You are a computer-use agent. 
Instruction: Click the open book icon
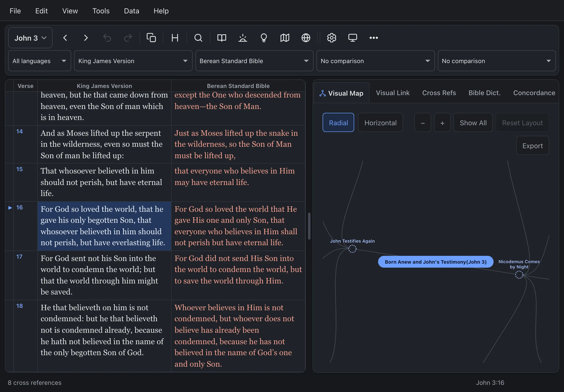click(x=222, y=38)
